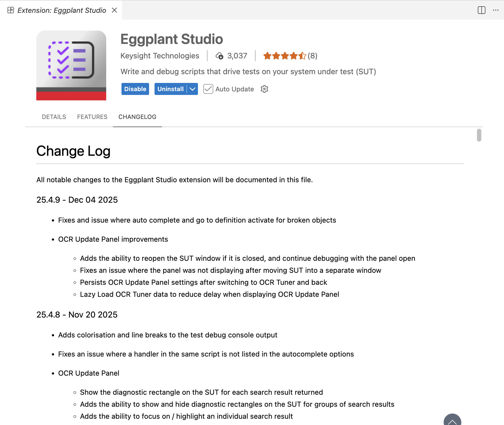Image resolution: width=504 pixels, height=425 pixels.
Task: Open the Uninstall dropdown chevron
Action: (192, 89)
